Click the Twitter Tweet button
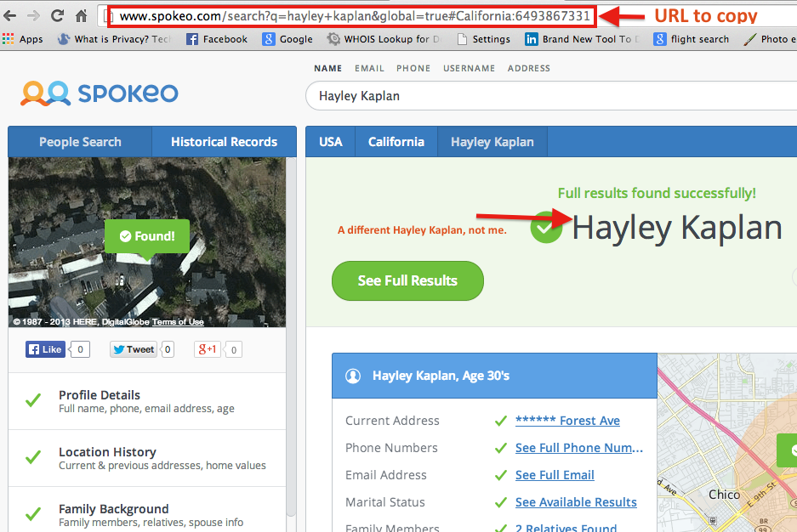The width and height of the screenshot is (797, 532). pos(134,349)
